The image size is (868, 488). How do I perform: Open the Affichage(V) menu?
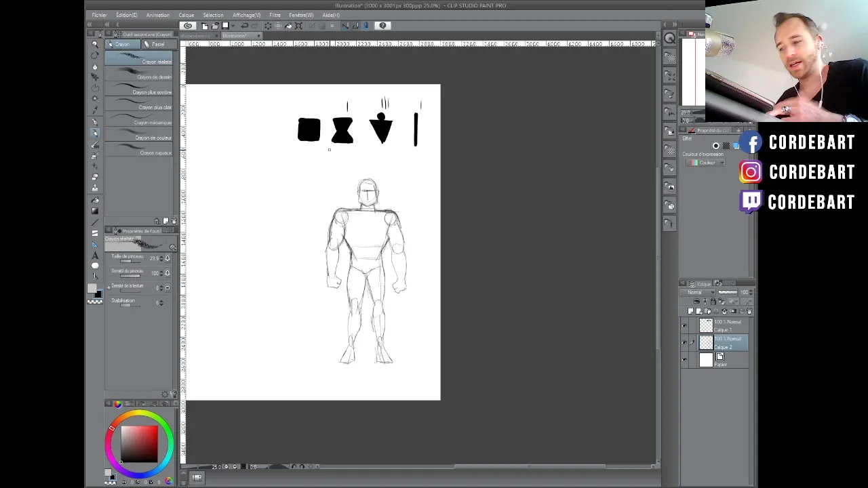[x=246, y=15]
